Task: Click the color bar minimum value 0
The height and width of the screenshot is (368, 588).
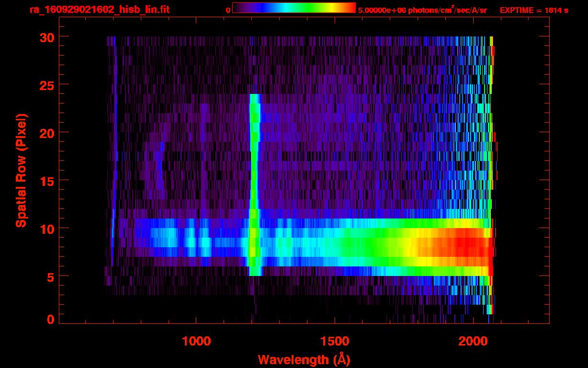Action: [228, 10]
